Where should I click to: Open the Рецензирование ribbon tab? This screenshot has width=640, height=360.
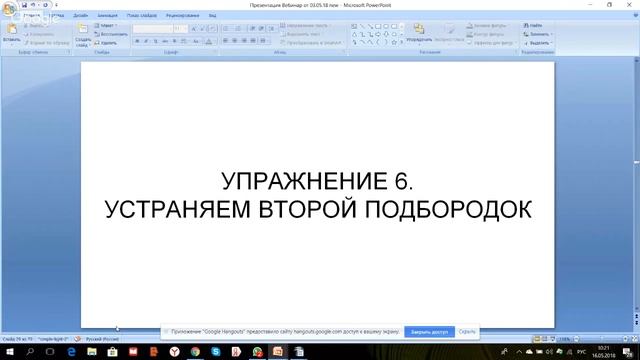click(182, 16)
